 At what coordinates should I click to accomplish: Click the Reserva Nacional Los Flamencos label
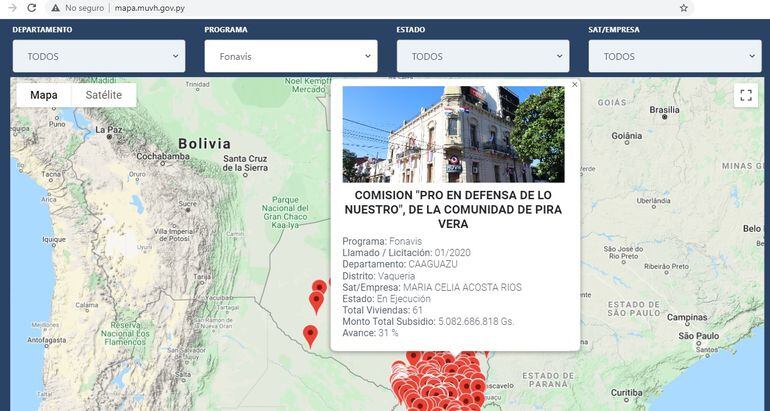124,333
